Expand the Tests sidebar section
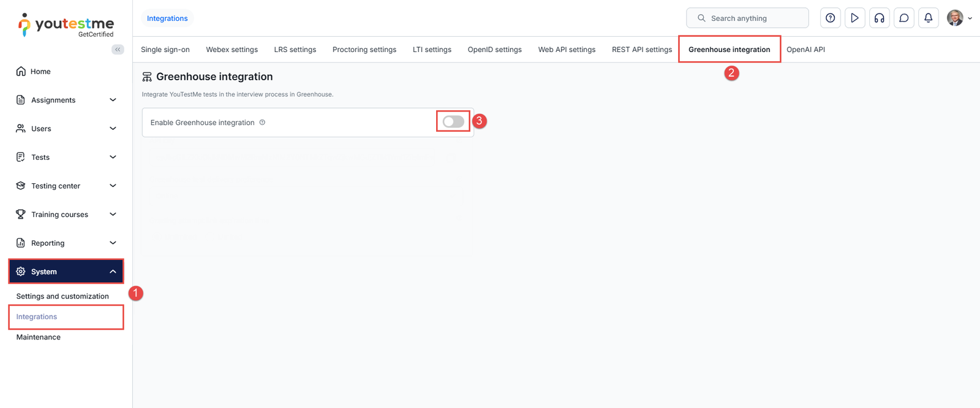980x408 pixels. (66, 157)
